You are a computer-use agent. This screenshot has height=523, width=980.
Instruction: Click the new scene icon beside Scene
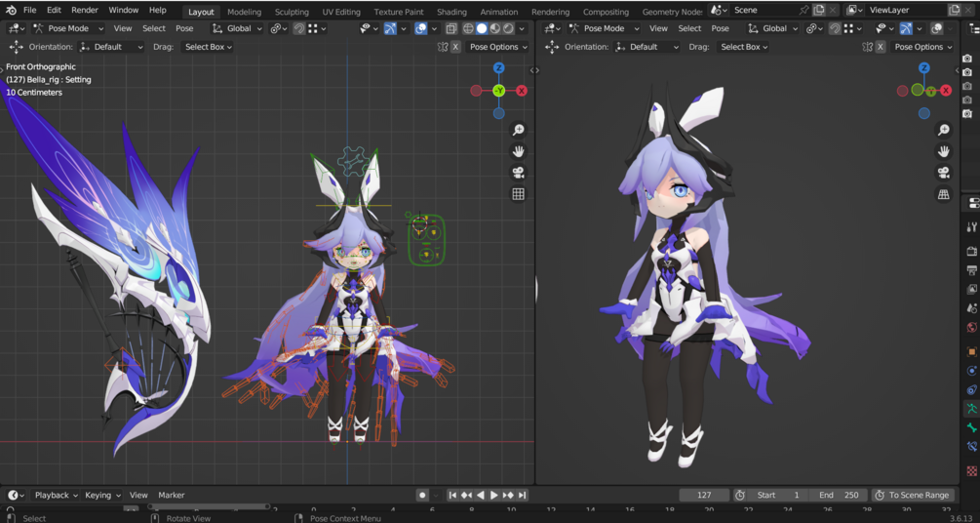[x=818, y=10]
